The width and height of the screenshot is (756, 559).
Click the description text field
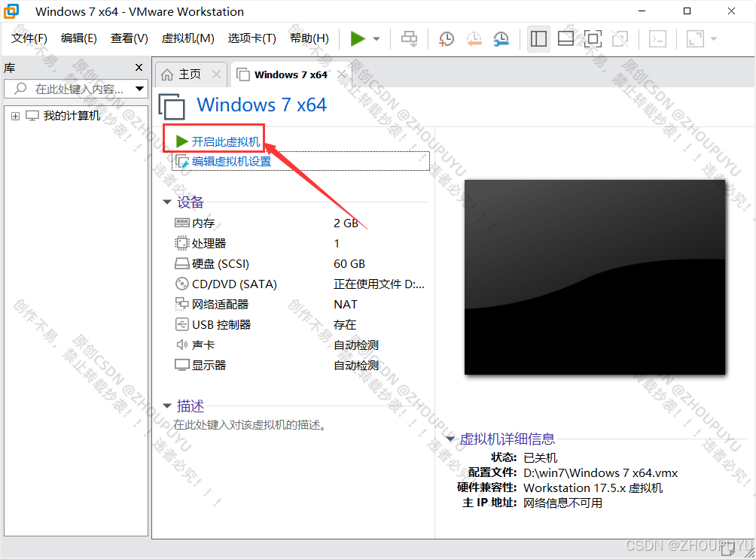[250, 424]
